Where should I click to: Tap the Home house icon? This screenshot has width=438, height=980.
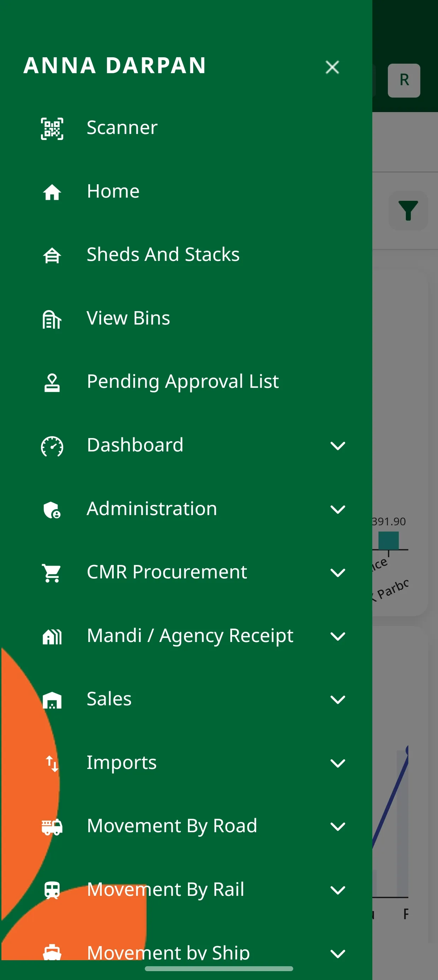(52, 192)
